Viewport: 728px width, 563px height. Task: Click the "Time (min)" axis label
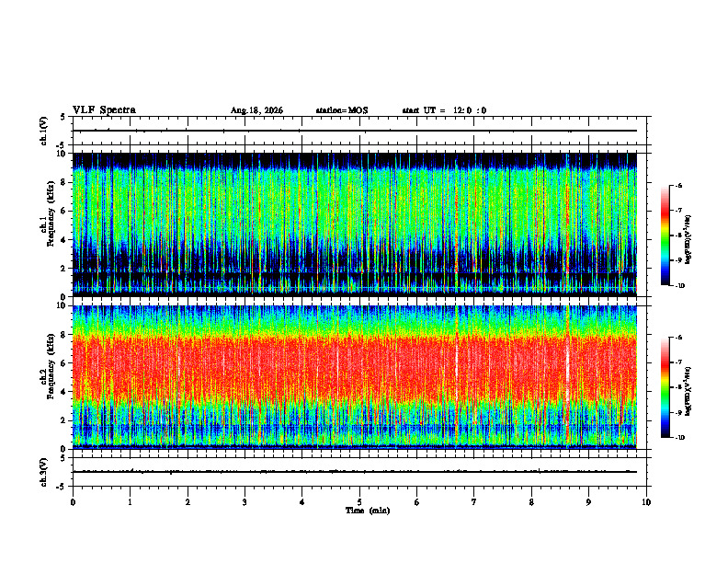(x=368, y=511)
